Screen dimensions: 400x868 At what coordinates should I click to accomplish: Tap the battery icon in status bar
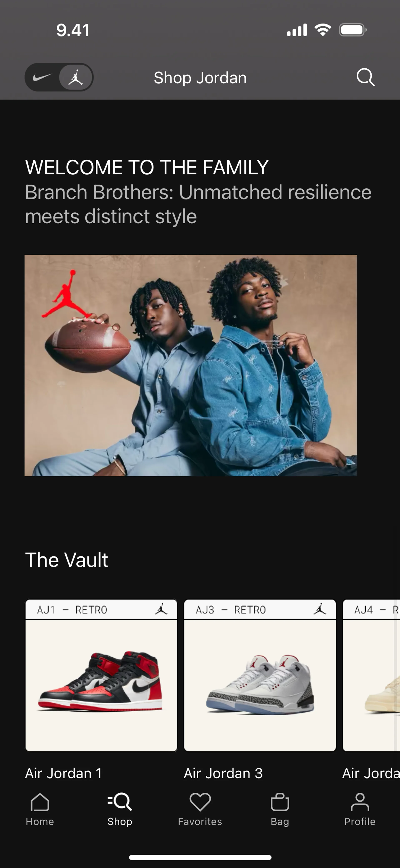tap(353, 30)
